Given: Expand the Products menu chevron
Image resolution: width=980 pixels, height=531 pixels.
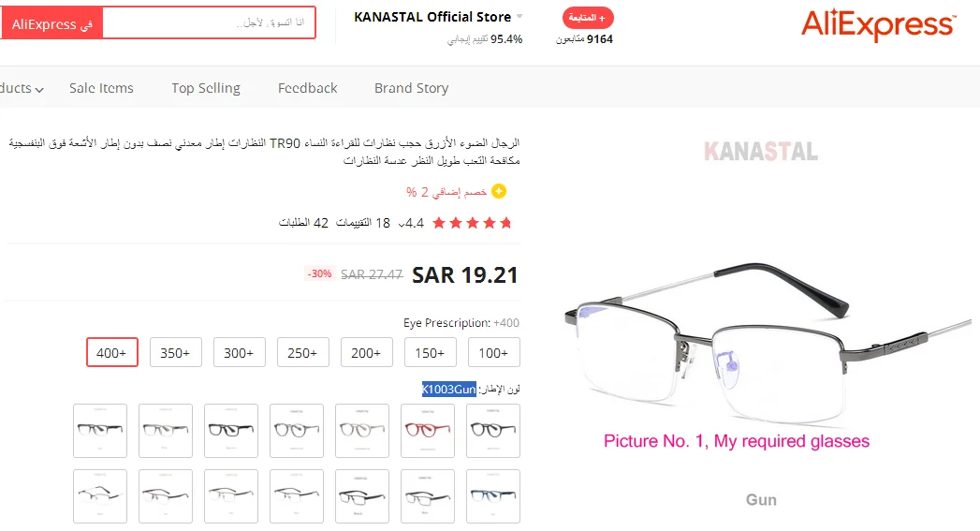Looking at the screenshot, I should tap(39, 90).
